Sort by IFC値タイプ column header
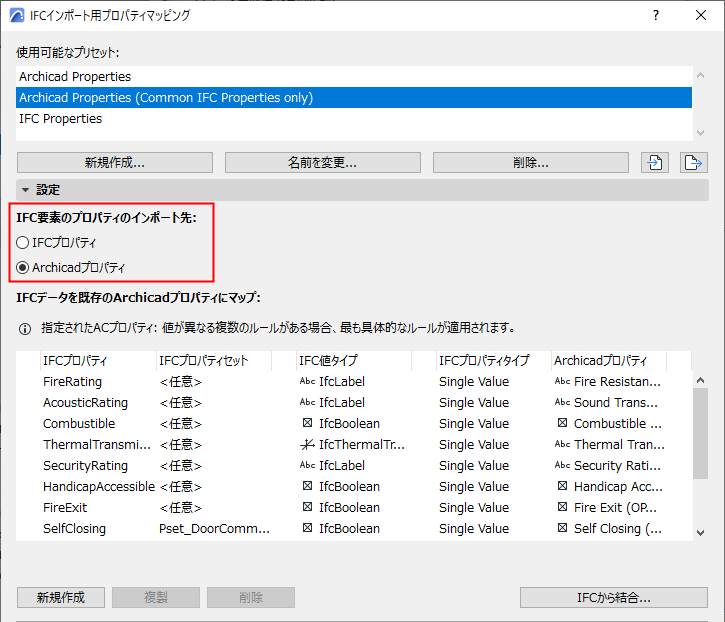725x622 pixels. 354,360
